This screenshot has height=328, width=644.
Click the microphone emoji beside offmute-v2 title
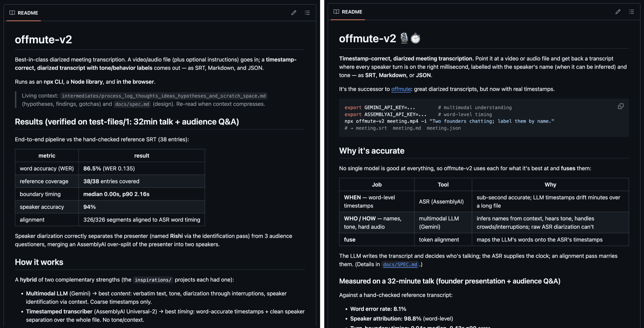pos(404,38)
